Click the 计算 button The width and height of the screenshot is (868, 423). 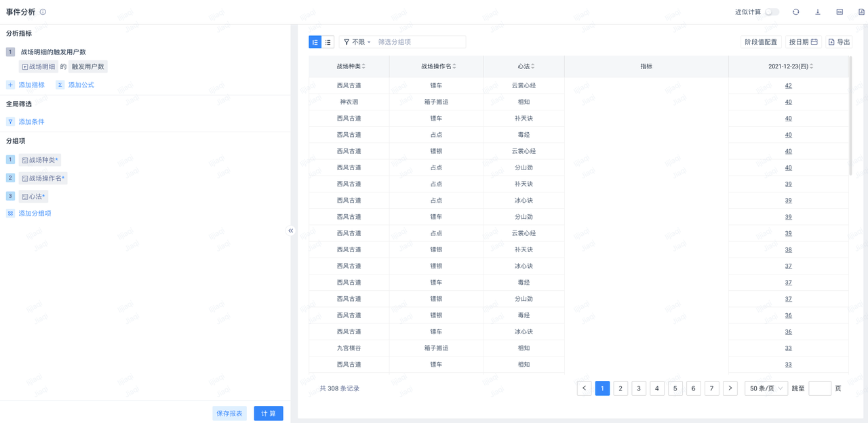pos(269,414)
